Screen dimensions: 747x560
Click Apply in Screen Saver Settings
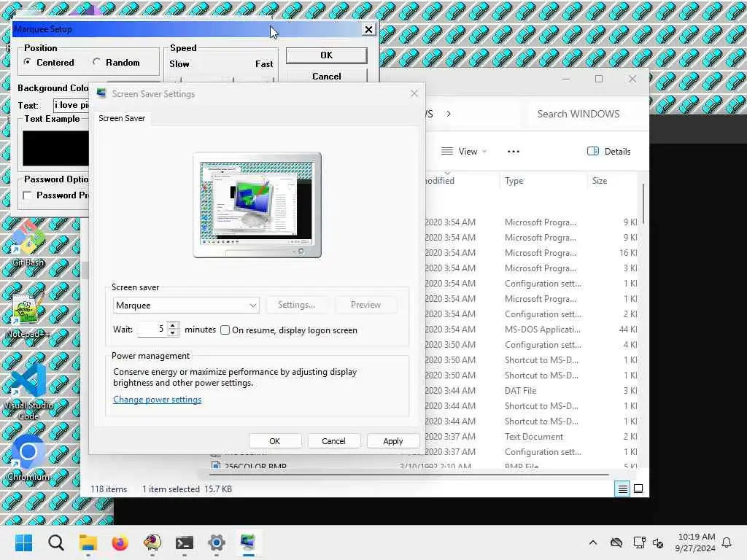coord(393,441)
